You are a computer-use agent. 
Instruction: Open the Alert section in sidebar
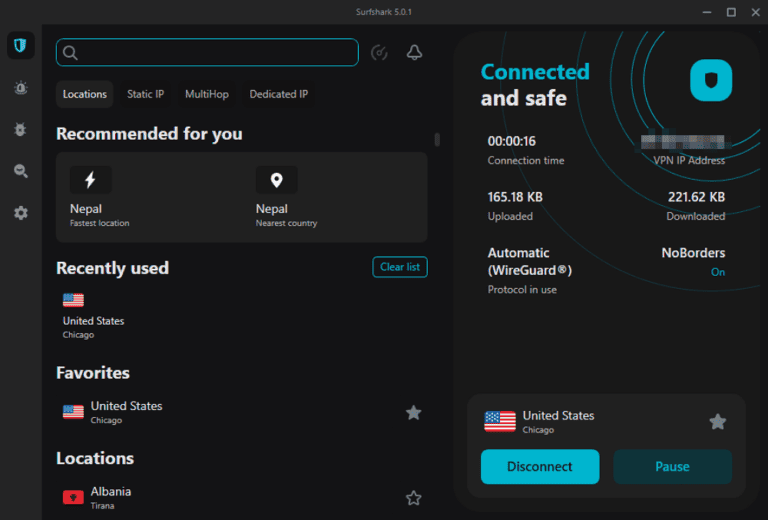20,88
